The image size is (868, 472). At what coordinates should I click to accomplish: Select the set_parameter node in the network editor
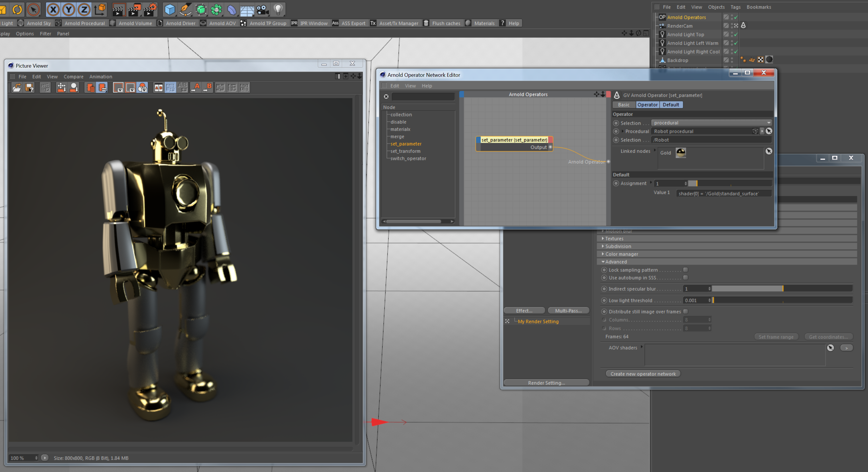click(514, 139)
